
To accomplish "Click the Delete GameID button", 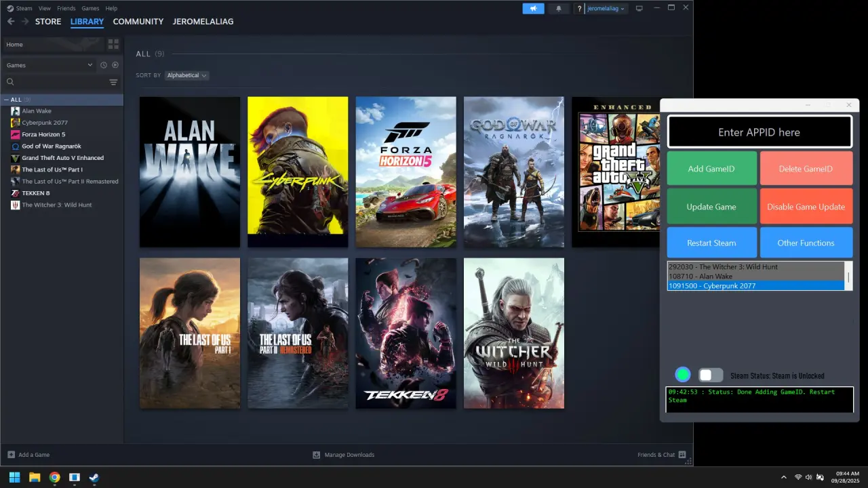I will coord(806,169).
